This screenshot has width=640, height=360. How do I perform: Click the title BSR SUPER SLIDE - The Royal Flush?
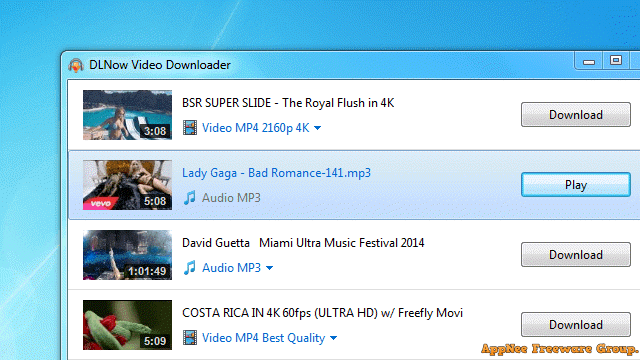coord(288,103)
